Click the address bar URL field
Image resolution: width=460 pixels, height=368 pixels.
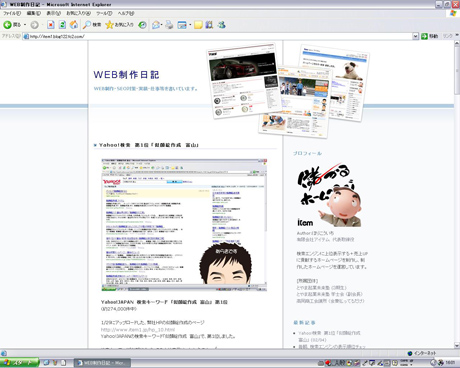[x=217, y=36]
